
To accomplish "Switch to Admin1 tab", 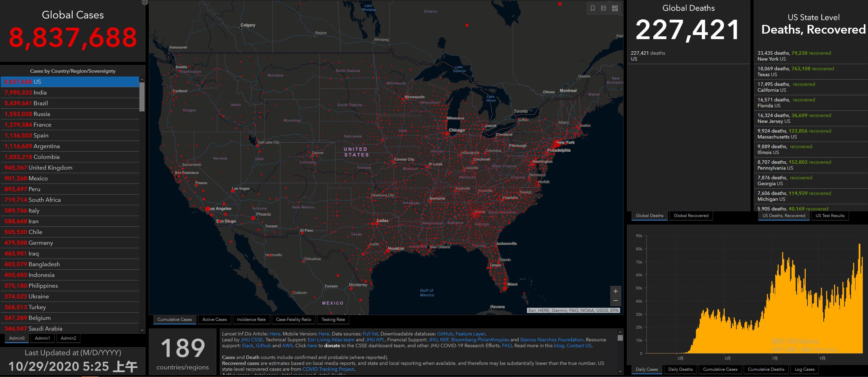I will pos(42,338).
